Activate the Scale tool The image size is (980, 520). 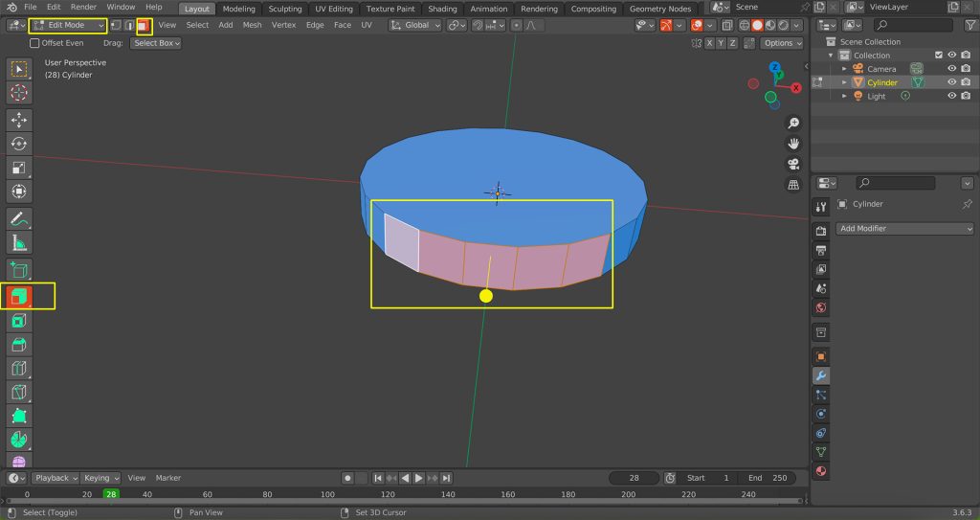pos(19,167)
